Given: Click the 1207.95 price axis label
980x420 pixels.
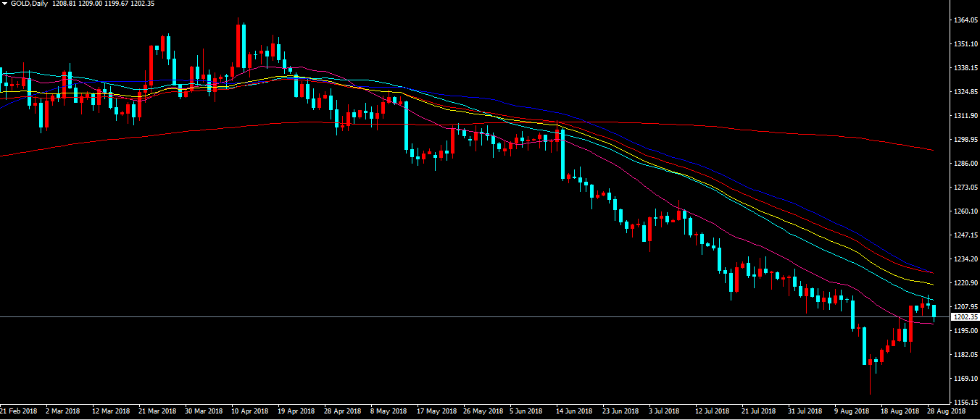Looking at the screenshot, I should click(x=968, y=307).
